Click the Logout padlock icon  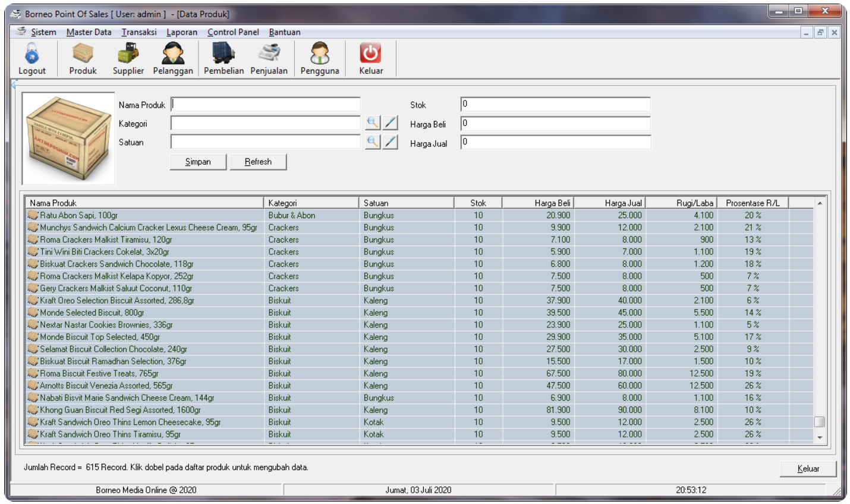click(32, 53)
